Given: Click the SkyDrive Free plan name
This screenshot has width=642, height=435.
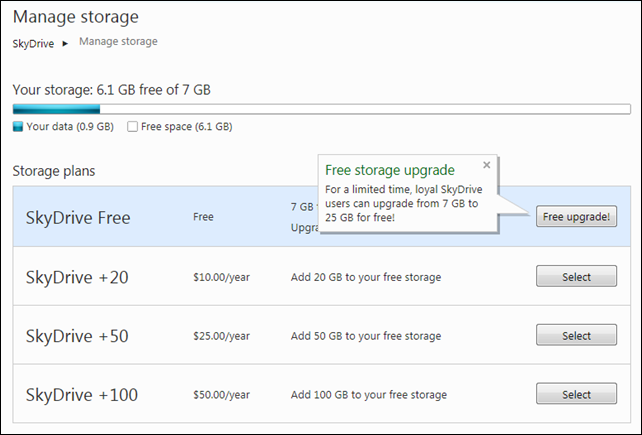Looking at the screenshot, I should (78, 216).
